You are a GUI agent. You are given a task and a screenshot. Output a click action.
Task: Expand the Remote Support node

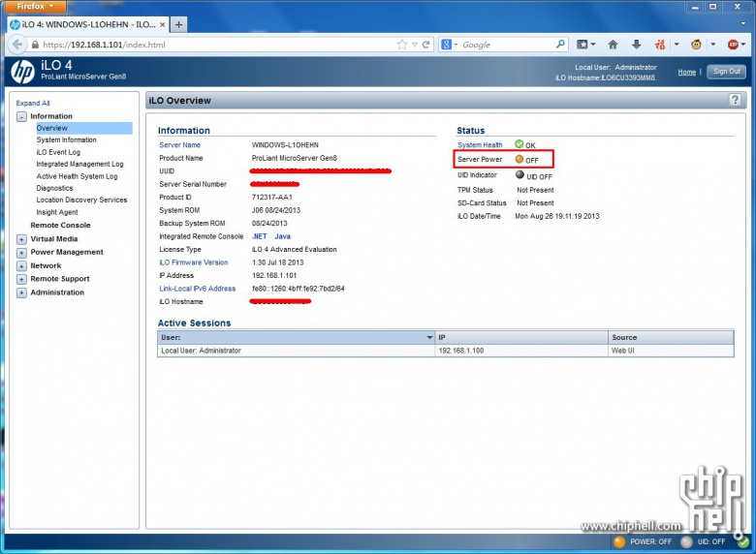[x=21, y=279]
